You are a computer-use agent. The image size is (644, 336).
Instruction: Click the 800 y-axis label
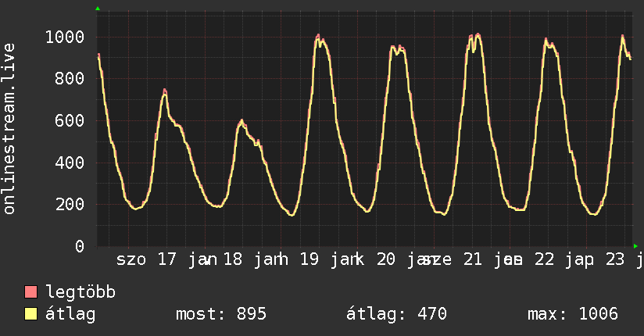click(x=70, y=78)
